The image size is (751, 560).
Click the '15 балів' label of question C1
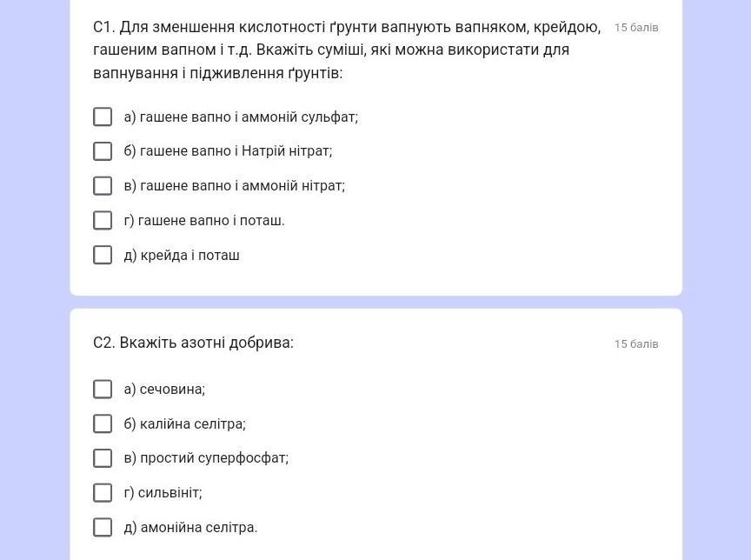click(x=636, y=28)
